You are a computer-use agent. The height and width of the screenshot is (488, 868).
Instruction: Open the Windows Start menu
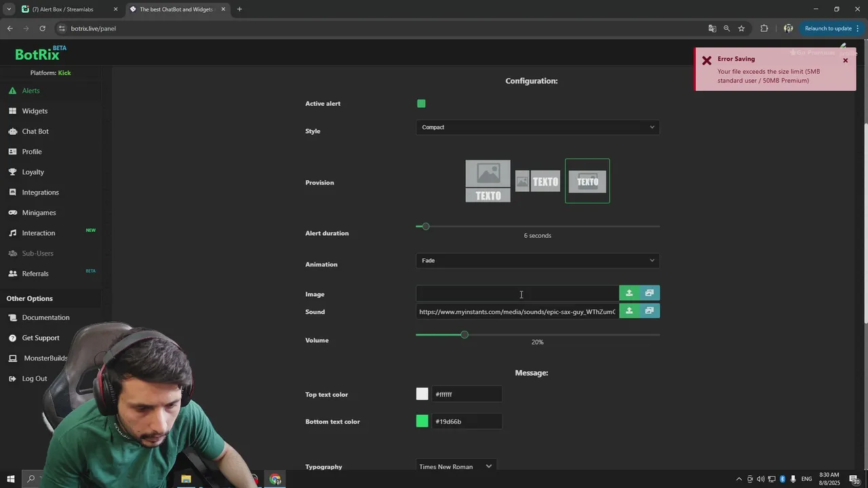[11, 479]
